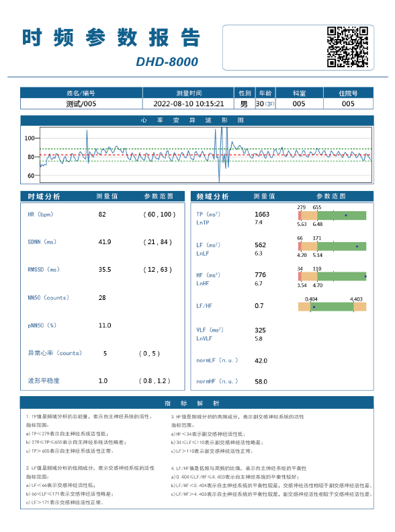Click the DHD-8000 model name
The height and width of the screenshot is (532, 395).
click(x=167, y=62)
